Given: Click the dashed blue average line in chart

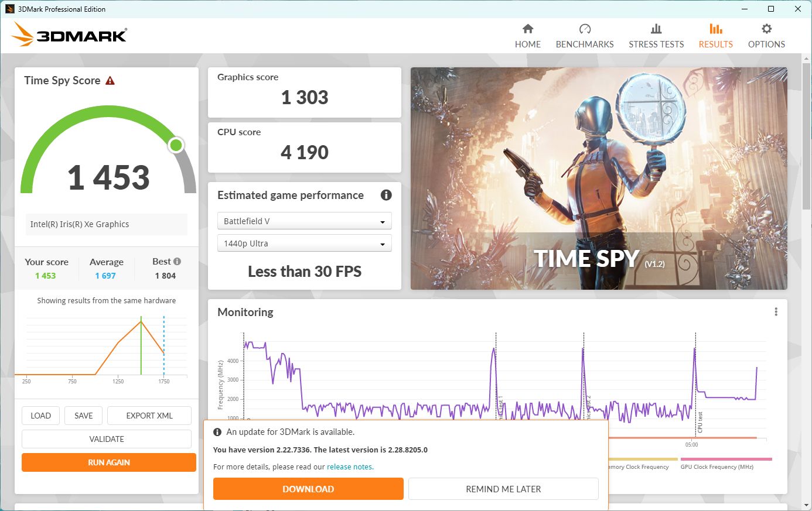Looking at the screenshot, I should click(x=164, y=346).
